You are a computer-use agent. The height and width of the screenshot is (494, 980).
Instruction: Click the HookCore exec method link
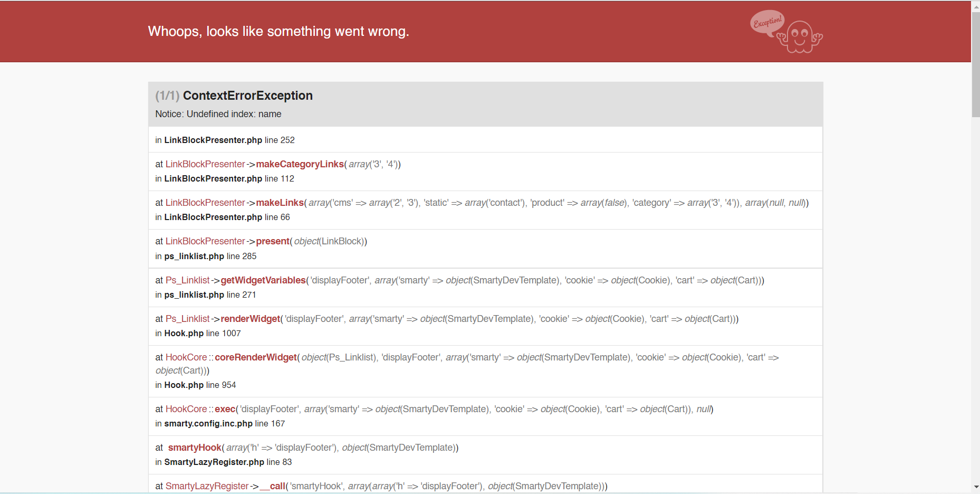[x=225, y=409]
